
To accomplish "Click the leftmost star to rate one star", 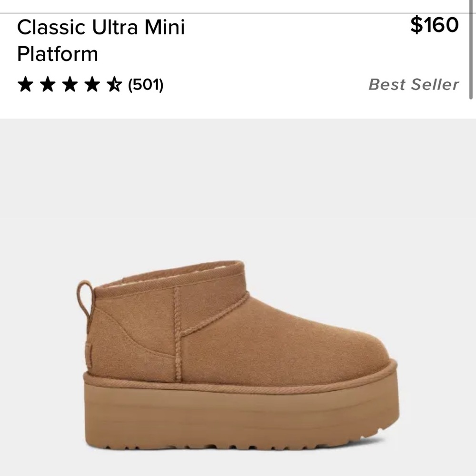I will click(x=26, y=85).
